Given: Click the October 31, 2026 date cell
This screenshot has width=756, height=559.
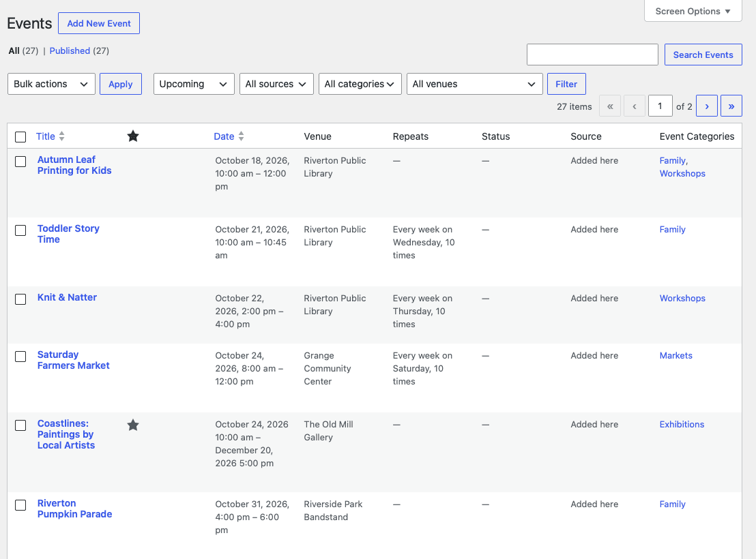Looking at the screenshot, I should point(252,517).
